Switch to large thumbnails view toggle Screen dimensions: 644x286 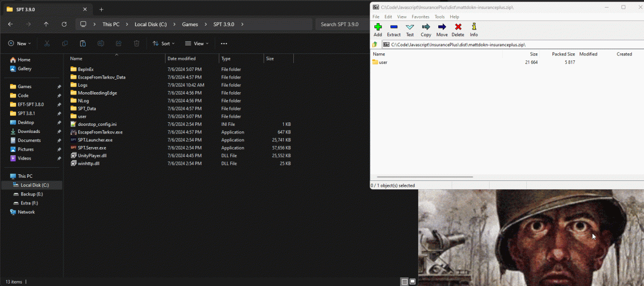[413, 281]
